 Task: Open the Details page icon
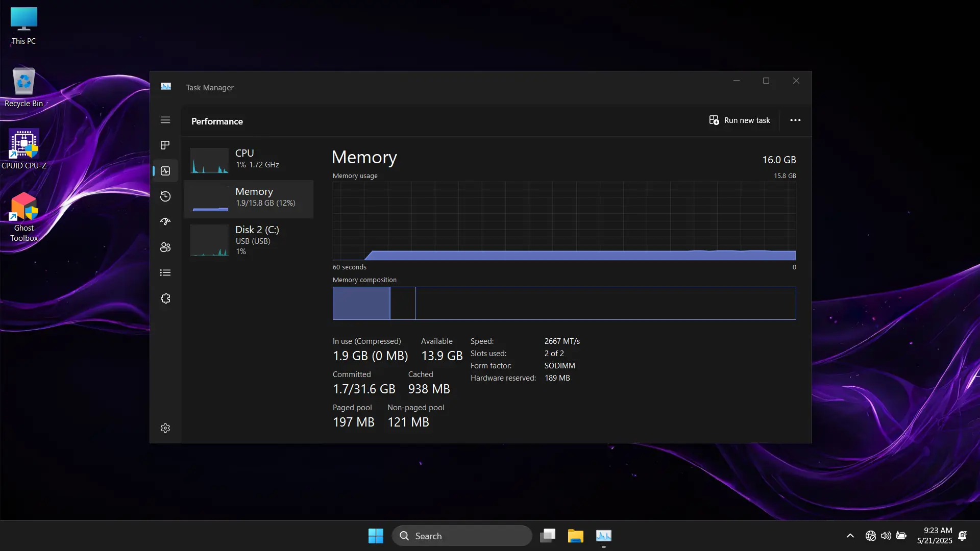tap(165, 272)
